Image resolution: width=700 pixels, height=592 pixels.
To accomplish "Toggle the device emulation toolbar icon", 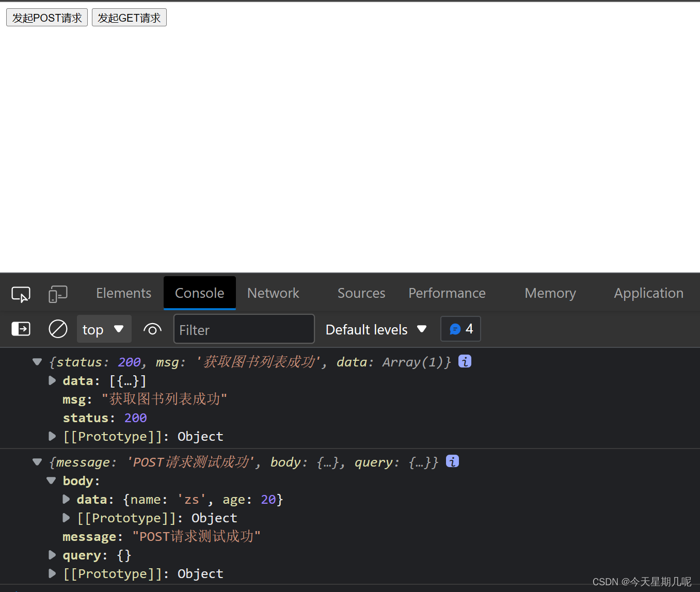I will click(58, 293).
